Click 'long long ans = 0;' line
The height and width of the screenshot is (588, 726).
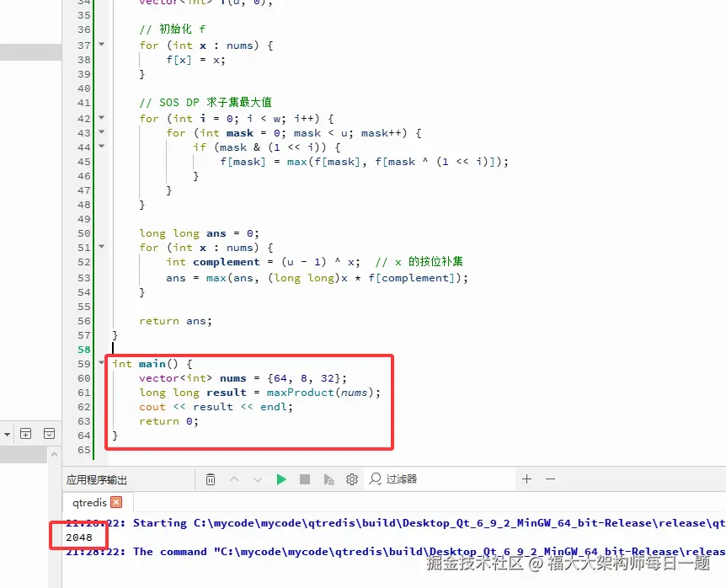pos(199,233)
